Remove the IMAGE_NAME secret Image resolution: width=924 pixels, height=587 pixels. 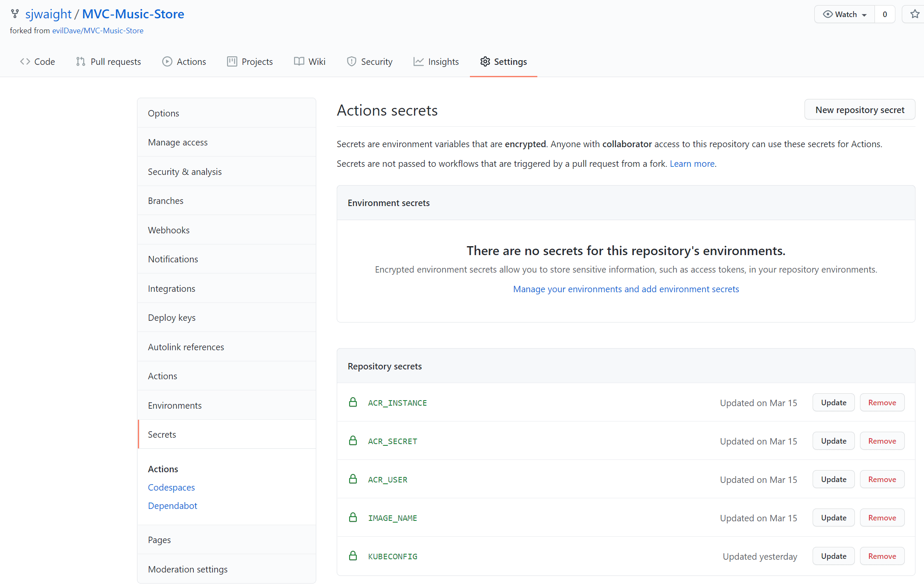882,517
